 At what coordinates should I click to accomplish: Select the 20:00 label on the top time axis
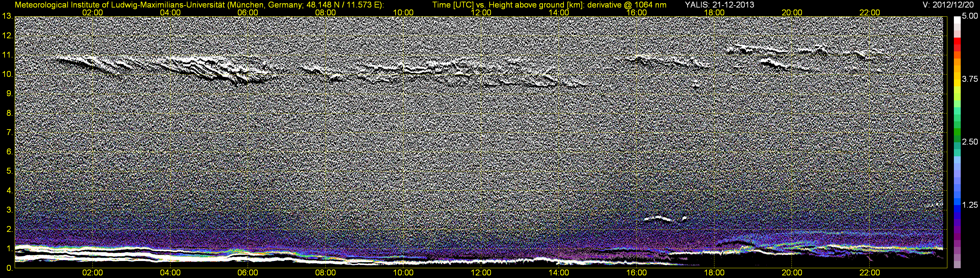tap(792, 12)
